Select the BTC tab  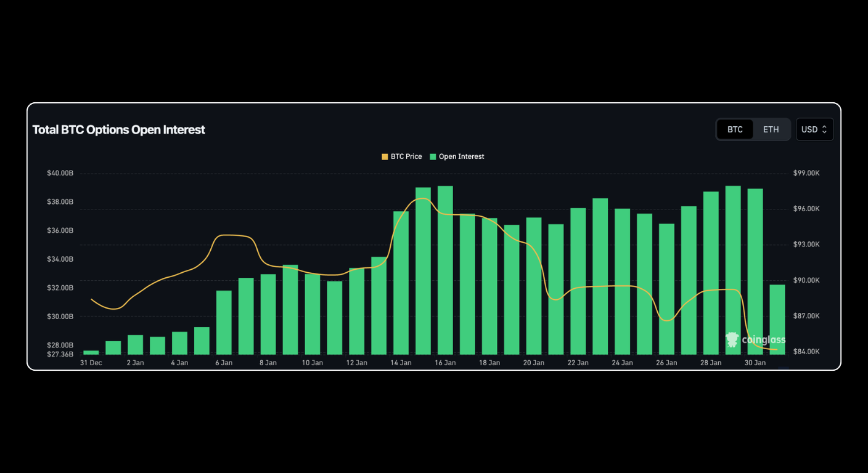(735, 129)
